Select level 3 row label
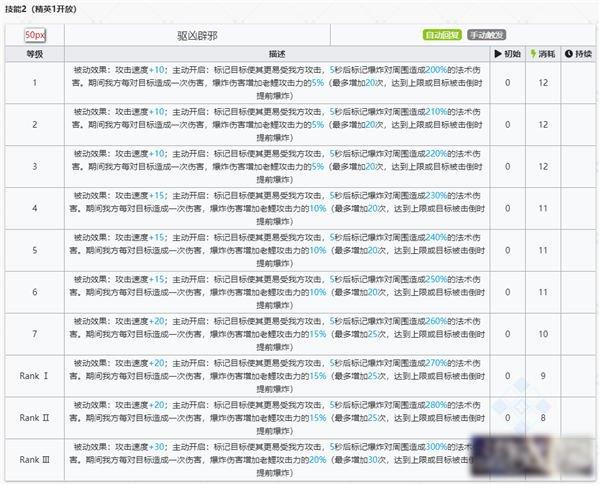The width and height of the screenshot is (600, 485). coord(35,167)
